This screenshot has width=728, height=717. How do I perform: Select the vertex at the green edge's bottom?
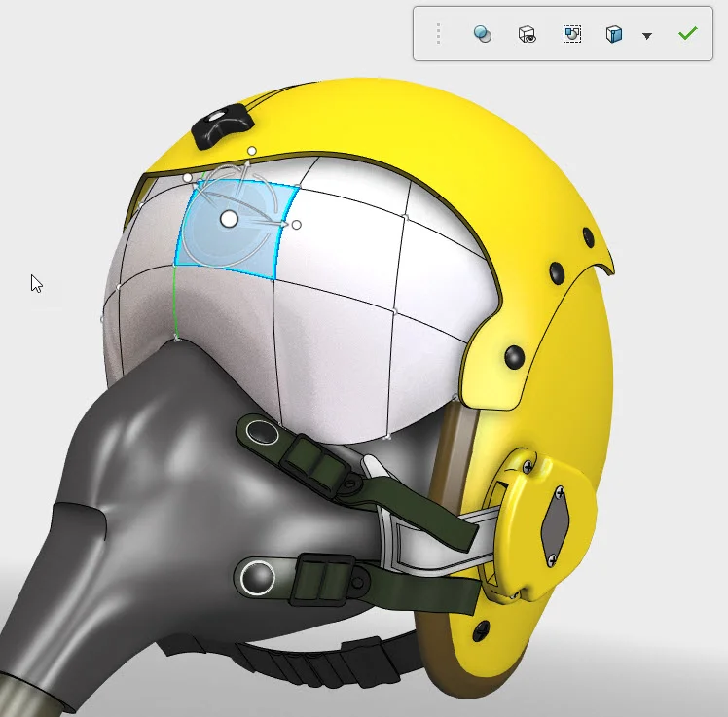pos(176,338)
